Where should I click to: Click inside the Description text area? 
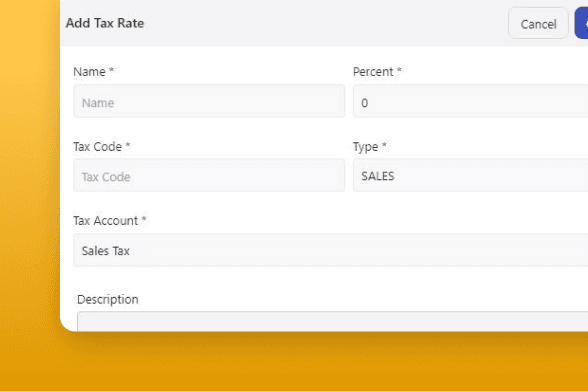pos(332,321)
